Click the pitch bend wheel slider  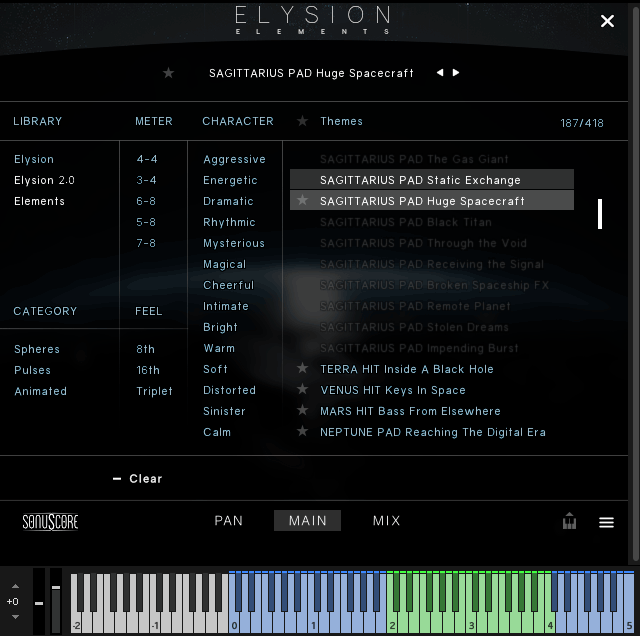click(39, 600)
